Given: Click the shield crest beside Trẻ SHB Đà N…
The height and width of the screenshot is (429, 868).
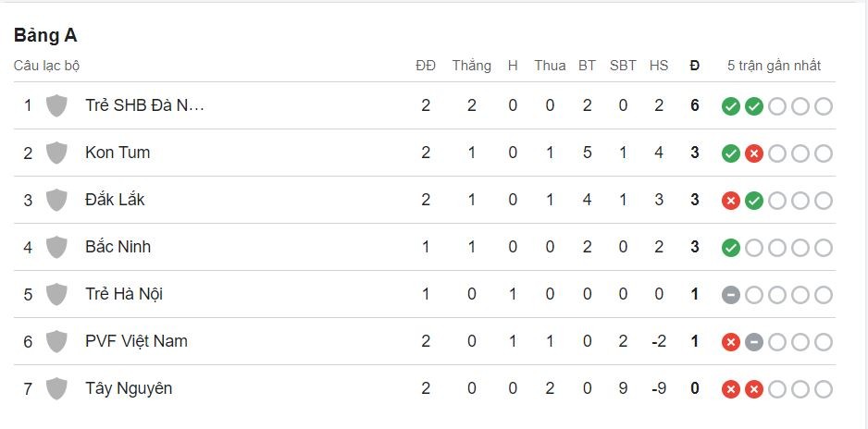Looking at the screenshot, I should pyautogui.click(x=56, y=105).
